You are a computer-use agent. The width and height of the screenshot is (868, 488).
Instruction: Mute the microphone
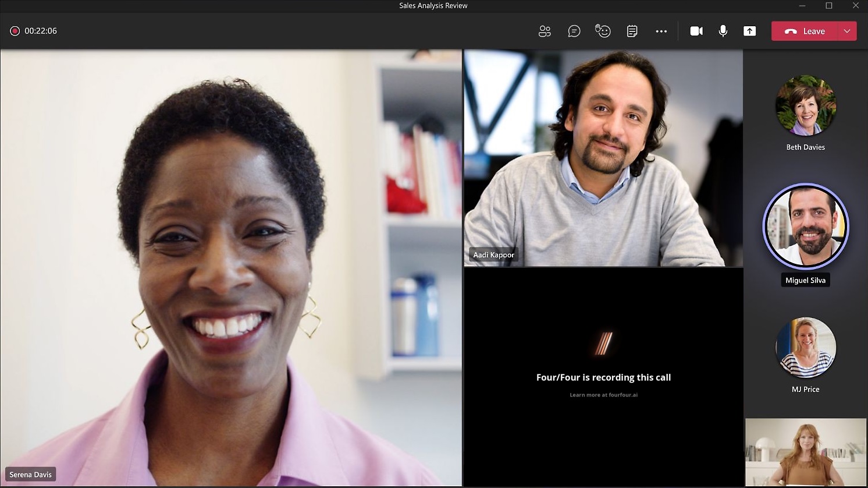[x=723, y=31]
